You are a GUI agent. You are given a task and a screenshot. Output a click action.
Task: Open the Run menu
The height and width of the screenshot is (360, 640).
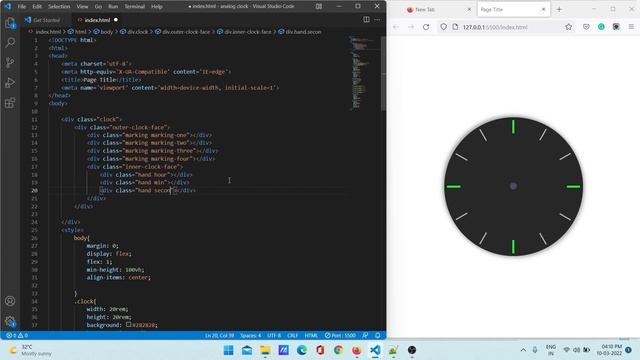113,7
